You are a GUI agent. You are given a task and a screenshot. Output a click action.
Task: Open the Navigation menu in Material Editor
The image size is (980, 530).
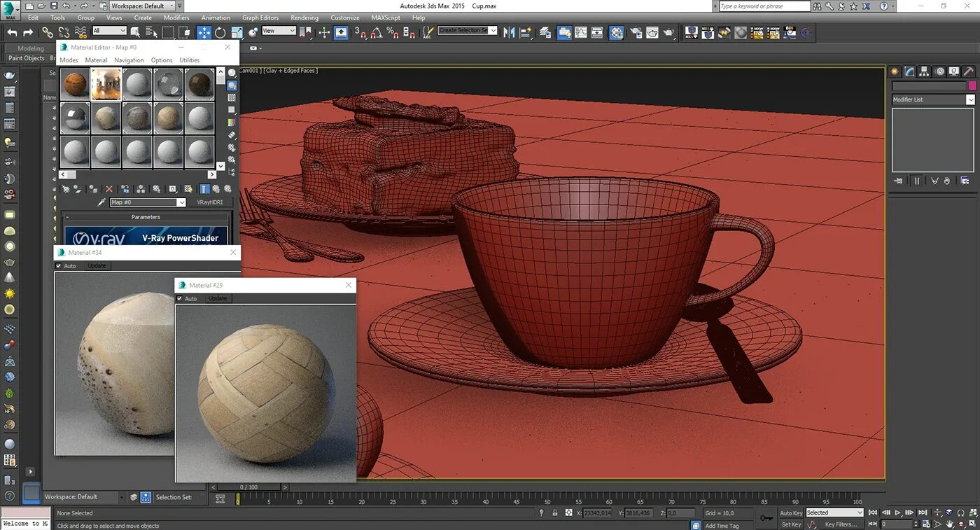[129, 60]
